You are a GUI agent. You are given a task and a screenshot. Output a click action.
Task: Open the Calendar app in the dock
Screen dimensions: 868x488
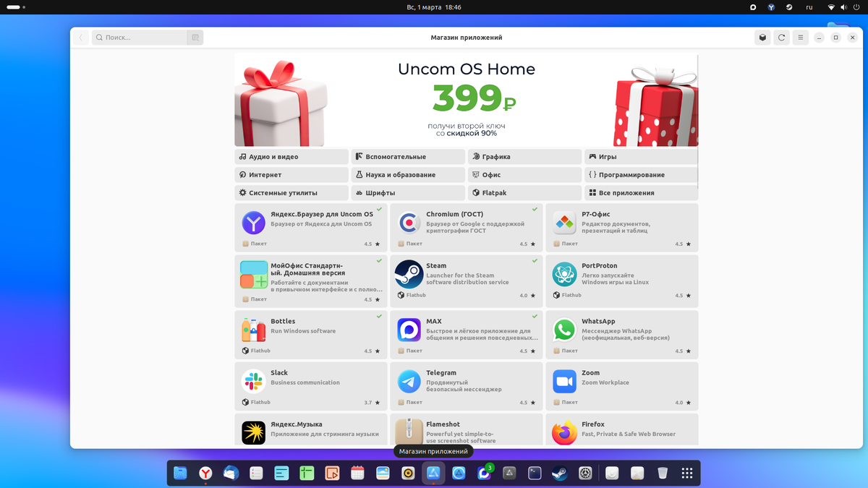click(357, 474)
